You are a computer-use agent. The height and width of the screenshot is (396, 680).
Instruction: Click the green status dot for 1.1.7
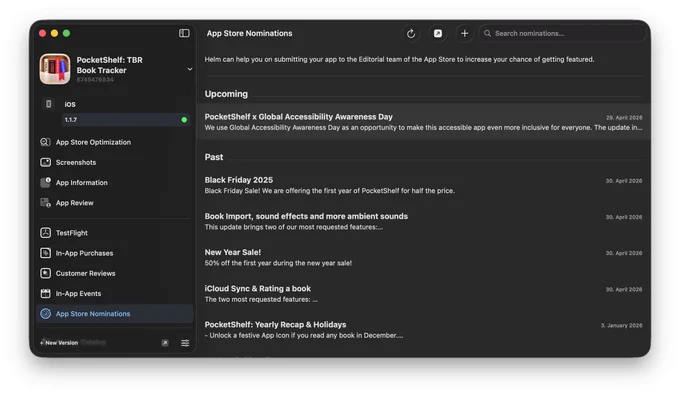[184, 120]
